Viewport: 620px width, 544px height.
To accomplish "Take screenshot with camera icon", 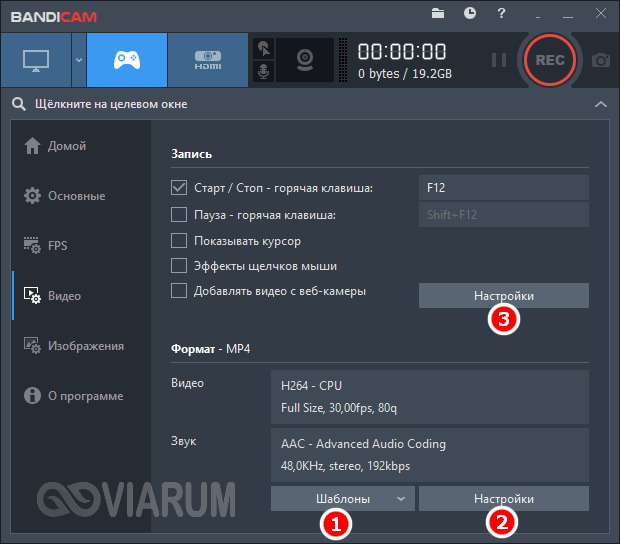I will point(601,60).
